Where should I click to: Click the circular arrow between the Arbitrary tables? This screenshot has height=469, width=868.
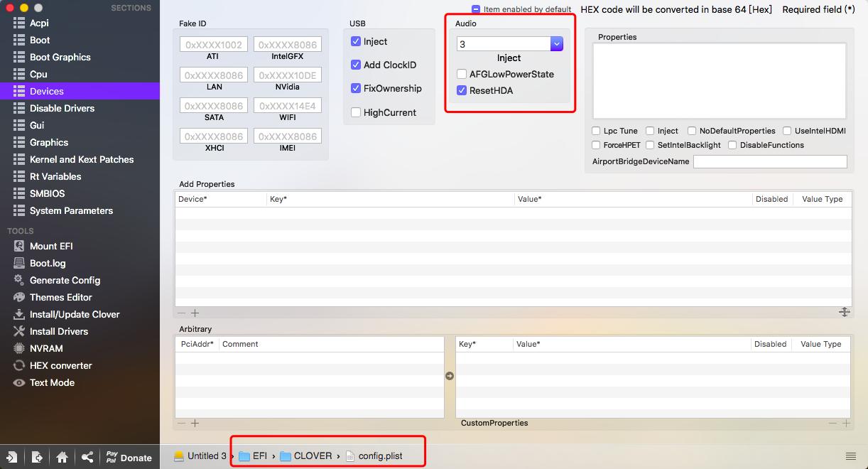(x=450, y=376)
